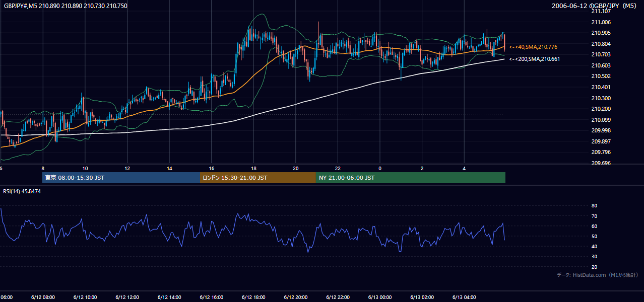Select the 211.006 price axis label
This screenshot has height=302, width=644.
[601, 22]
